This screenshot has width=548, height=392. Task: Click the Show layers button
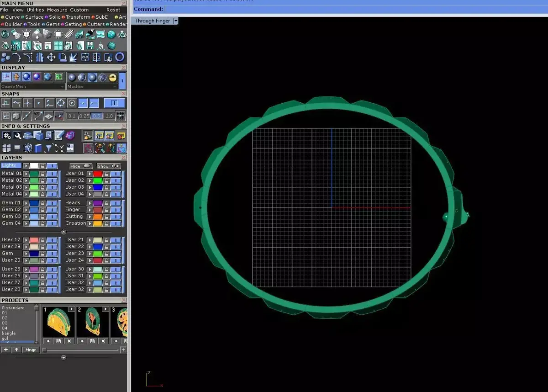[x=109, y=166]
